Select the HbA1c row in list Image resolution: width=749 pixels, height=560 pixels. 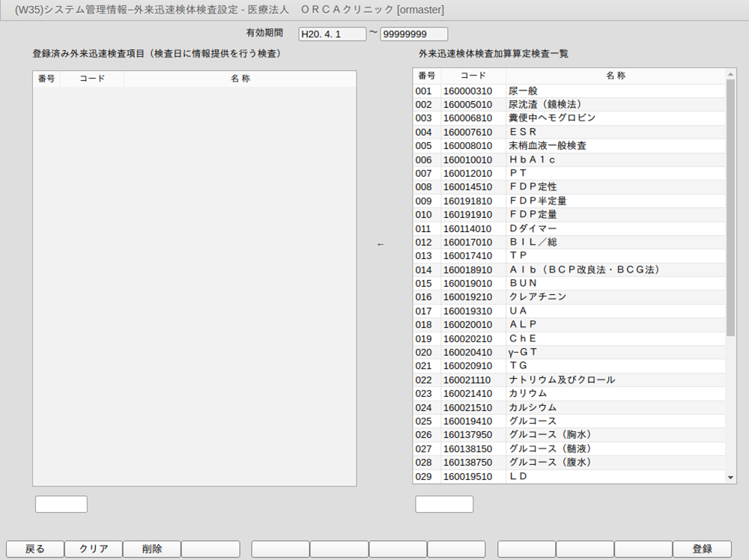[x=569, y=159]
